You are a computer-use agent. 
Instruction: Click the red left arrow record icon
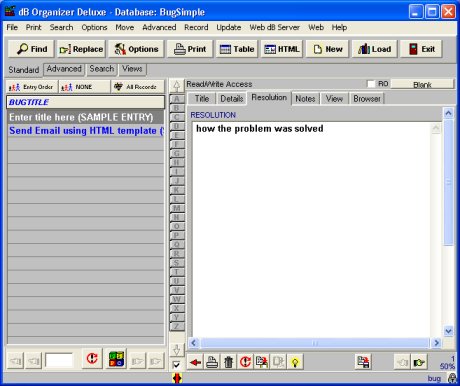(195, 362)
